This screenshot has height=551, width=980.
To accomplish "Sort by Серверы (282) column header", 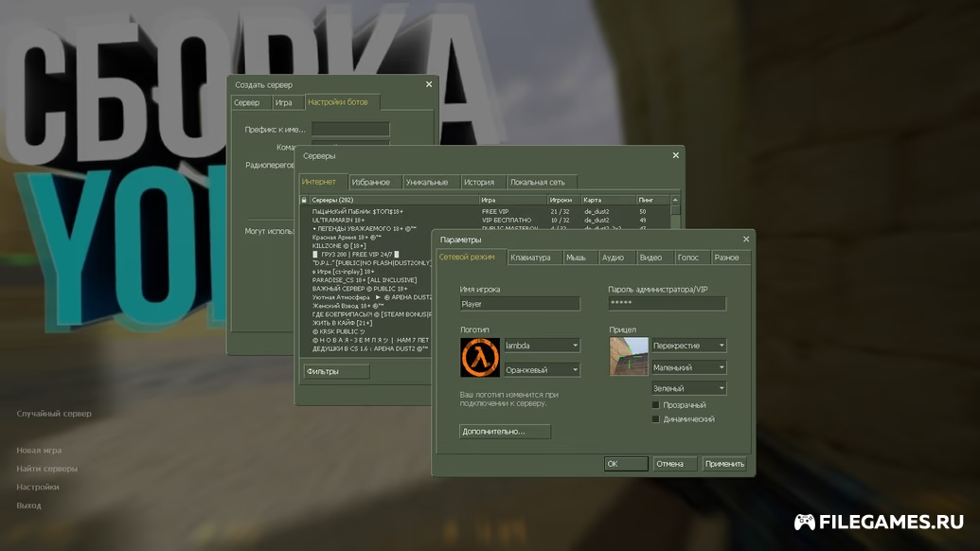I will (x=394, y=200).
